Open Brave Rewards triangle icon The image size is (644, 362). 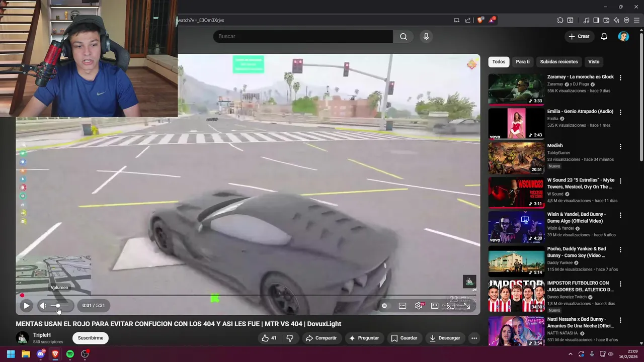(493, 20)
